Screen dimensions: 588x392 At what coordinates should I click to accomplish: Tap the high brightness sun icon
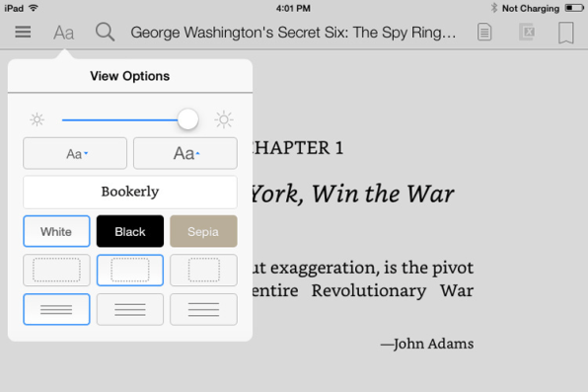(x=224, y=119)
